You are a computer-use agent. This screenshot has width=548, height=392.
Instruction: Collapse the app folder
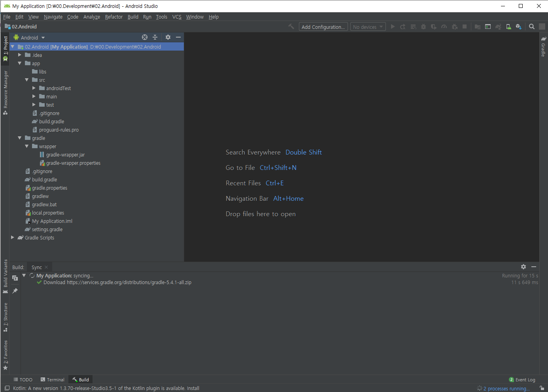click(x=19, y=63)
